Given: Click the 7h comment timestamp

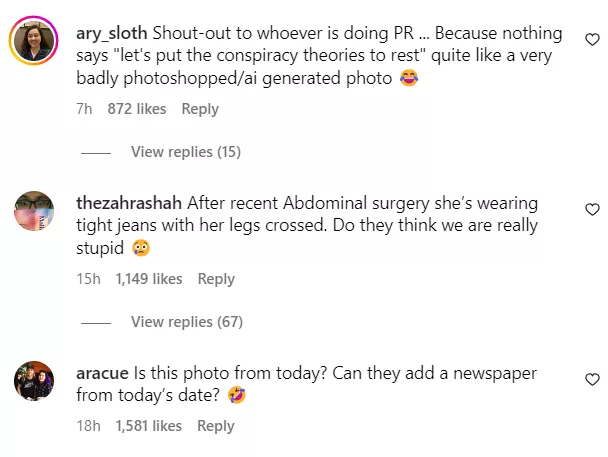Looking at the screenshot, I should [x=84, y=109].
